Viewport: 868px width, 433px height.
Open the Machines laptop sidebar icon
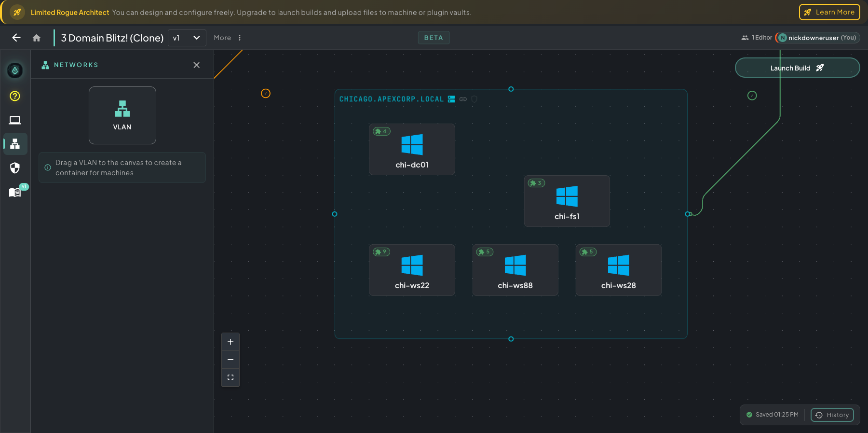[x=15, y=120]
